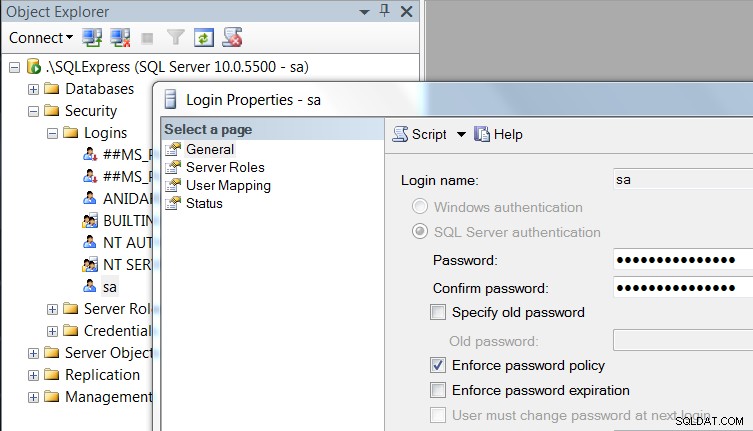Open the User Mapping page
The image size is (753, 431).
point(228,185)
